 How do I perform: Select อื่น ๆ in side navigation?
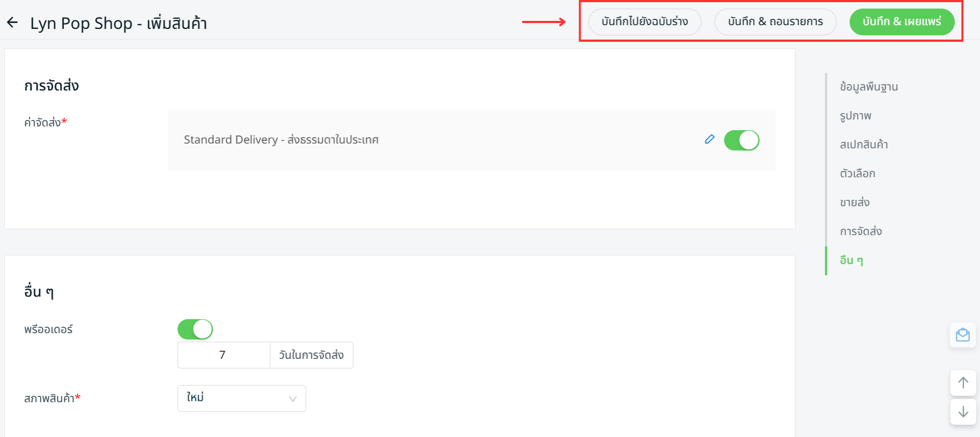(851, 260)
